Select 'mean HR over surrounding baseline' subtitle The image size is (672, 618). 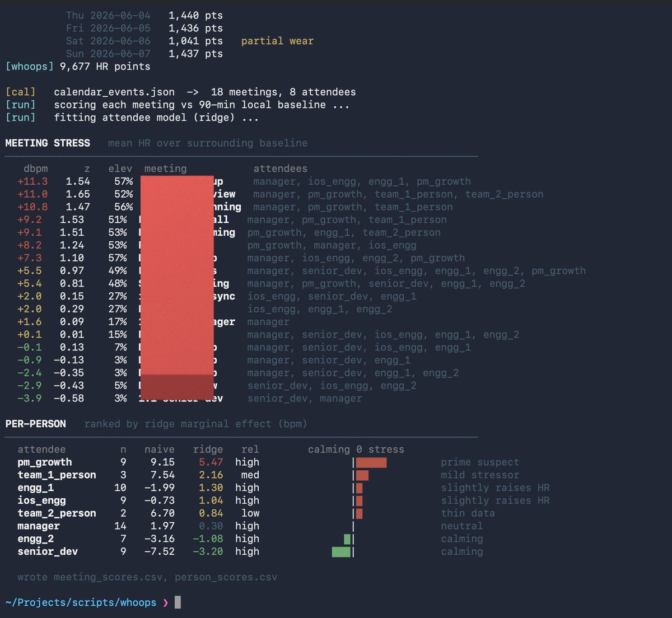[208, 143]
